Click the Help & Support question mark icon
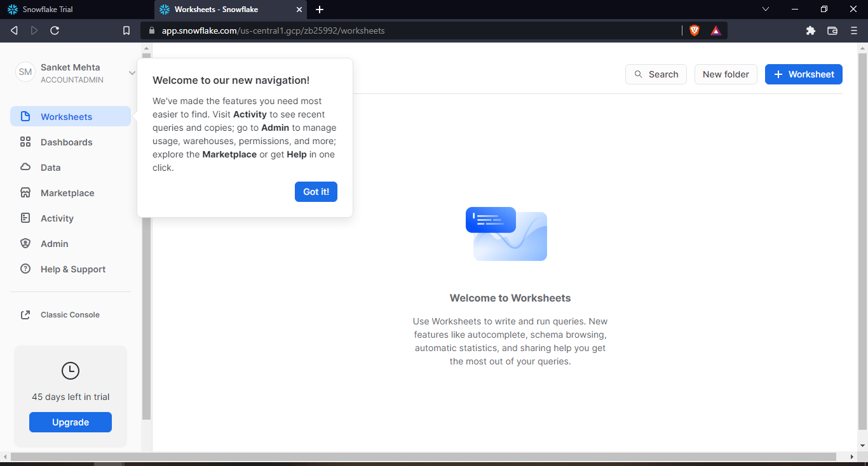The height and width of the screenshot is (466, 868). tap(25, 269)
